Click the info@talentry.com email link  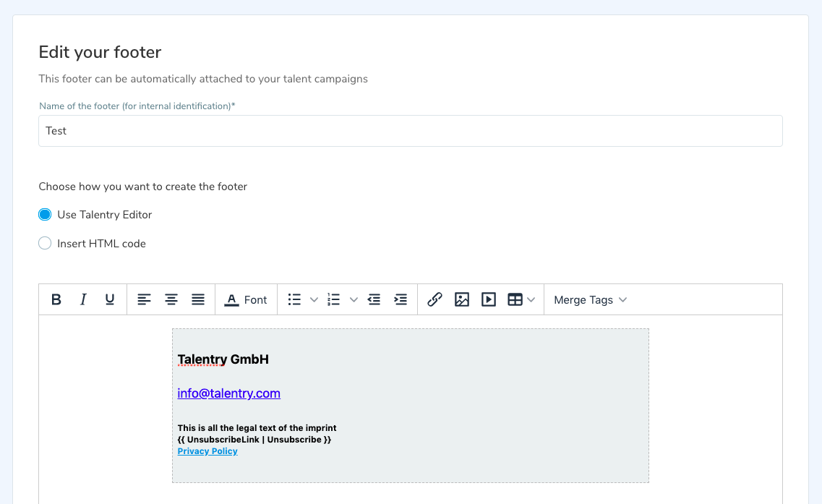coord(228,393)
